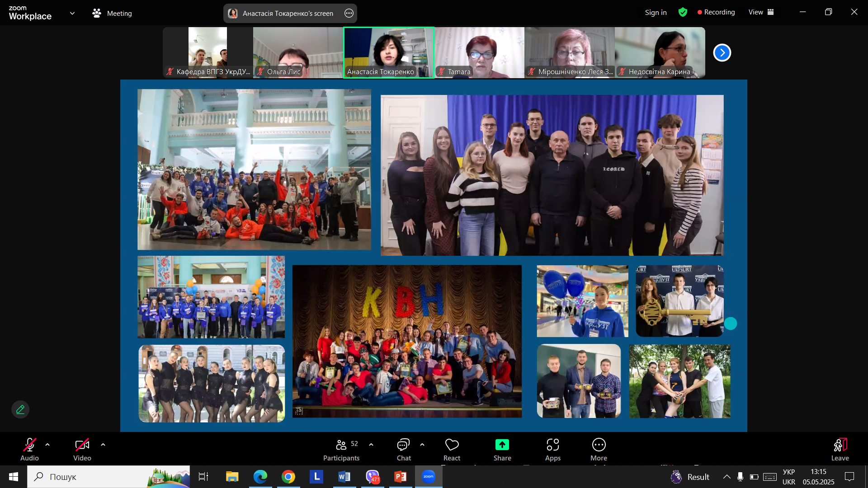The image size is (868, 488).
Task: Click the microphone tray icon
Action: 740,477
